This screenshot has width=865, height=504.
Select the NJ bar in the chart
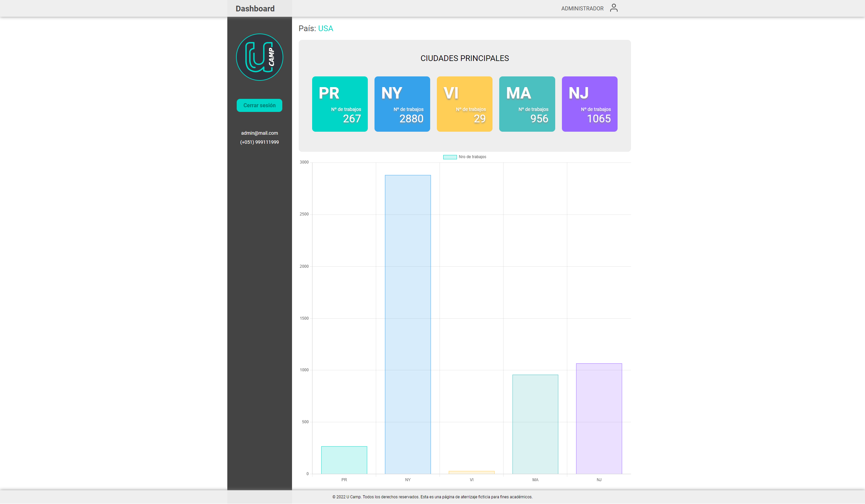[x=599, y=419]
